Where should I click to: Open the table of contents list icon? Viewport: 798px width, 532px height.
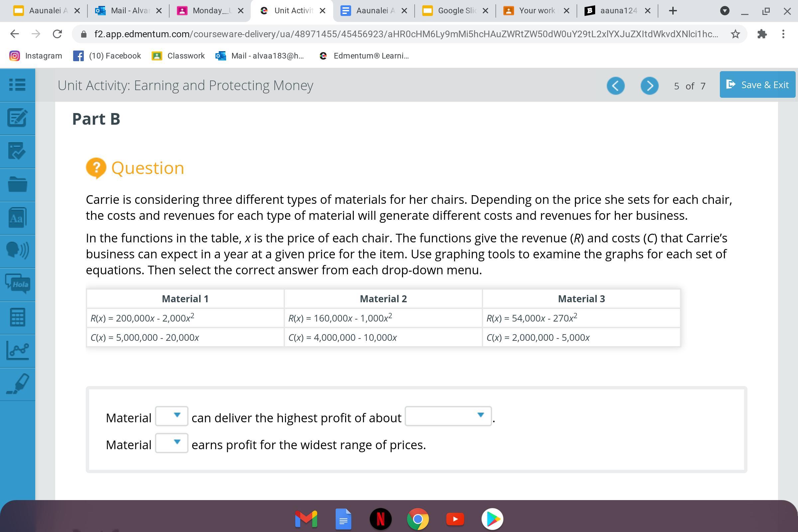17,85
